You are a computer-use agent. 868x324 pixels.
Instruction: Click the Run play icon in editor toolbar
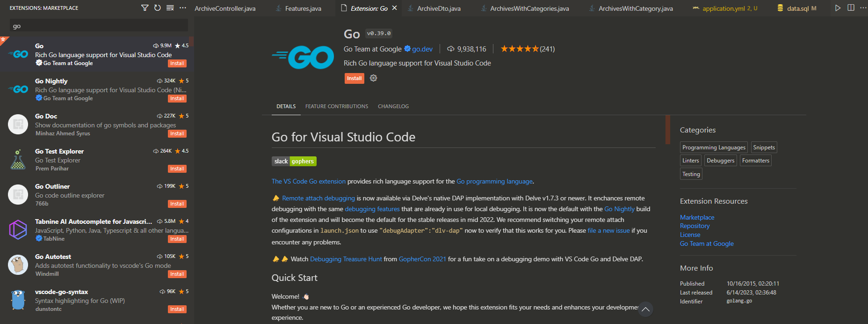click(838, 8)
